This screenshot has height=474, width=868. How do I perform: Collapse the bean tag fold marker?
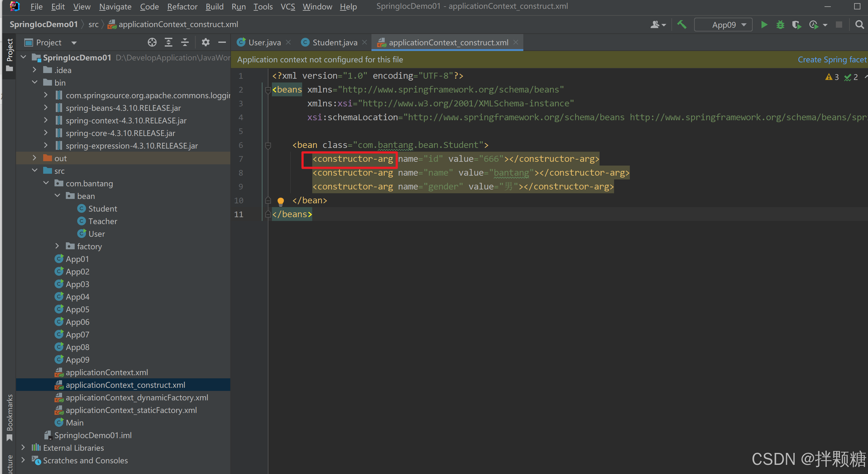tap(268, 145)
